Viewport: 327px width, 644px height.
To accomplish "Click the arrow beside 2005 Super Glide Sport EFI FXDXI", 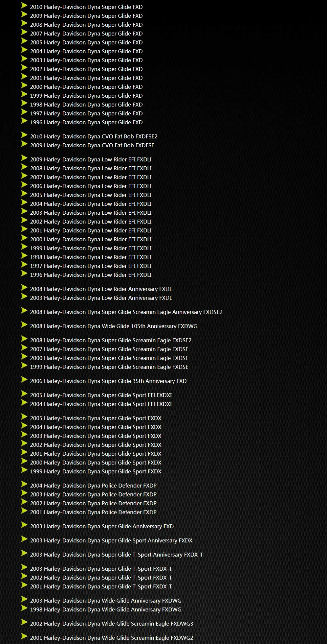I will click(24, 394).
